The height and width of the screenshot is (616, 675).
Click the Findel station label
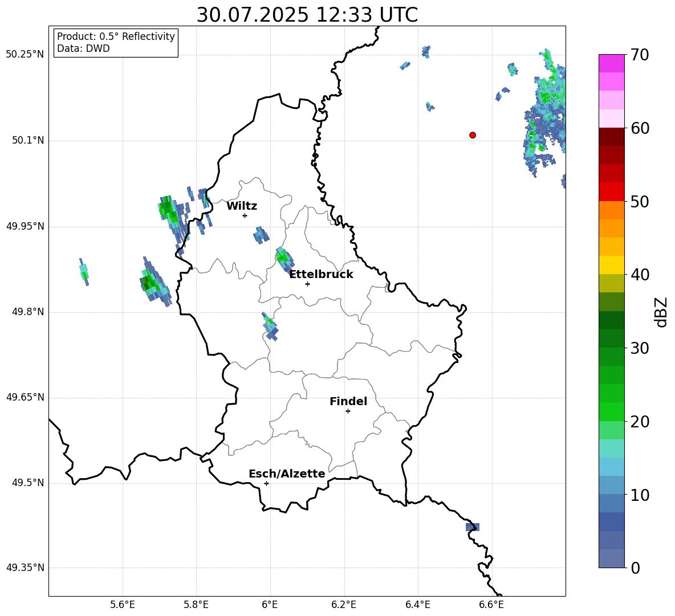pos(348,401)
